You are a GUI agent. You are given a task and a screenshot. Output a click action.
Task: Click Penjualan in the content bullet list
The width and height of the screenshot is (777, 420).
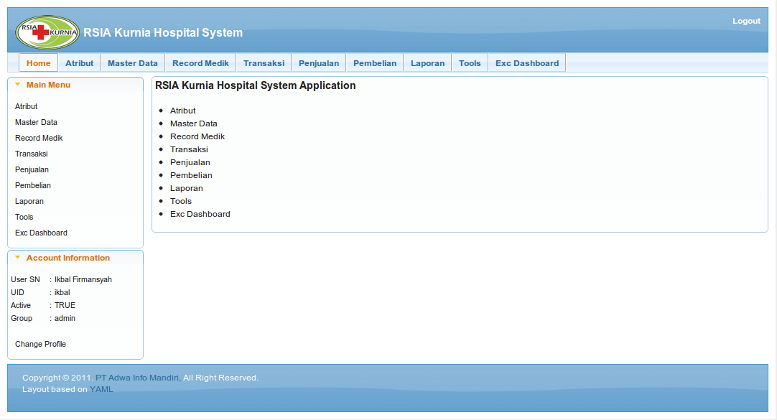[190, 162]
